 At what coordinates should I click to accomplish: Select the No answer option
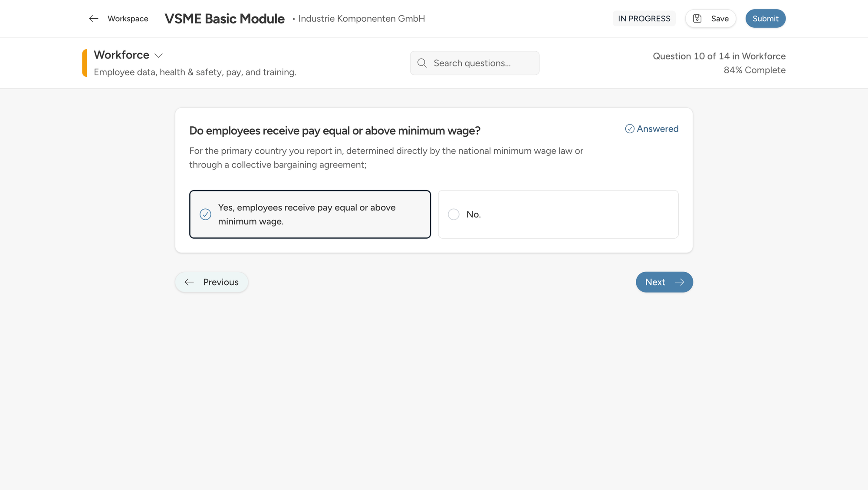click(558, 214)
